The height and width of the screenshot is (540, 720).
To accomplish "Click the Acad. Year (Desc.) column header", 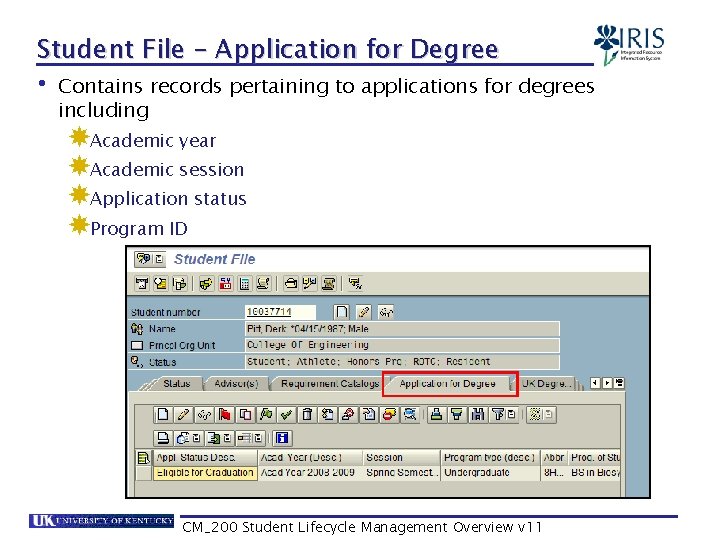I will coord(310,457).
